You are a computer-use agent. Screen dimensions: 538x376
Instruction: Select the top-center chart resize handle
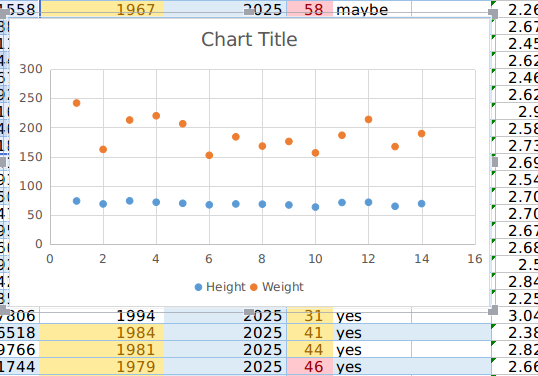click(x=249, y=12)
